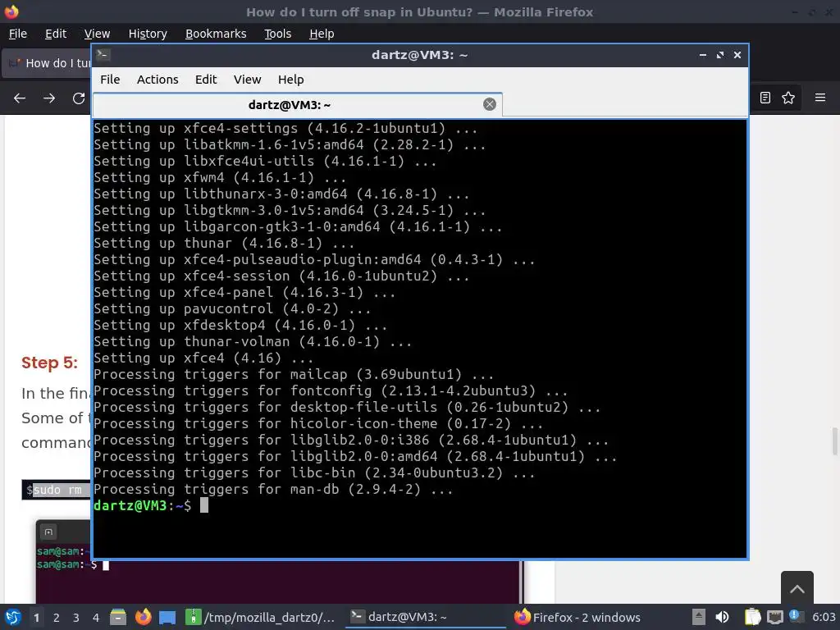Viewport: 840px width, 630px height.
Task: Click the 'Processing triggers for man-db' terminal line
Action: 273,489
